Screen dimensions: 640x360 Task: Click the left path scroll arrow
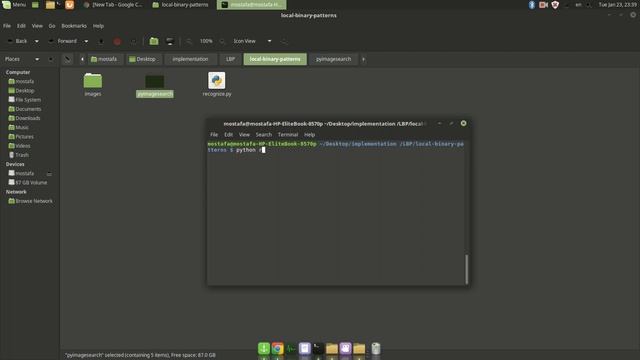coord(82,59)
